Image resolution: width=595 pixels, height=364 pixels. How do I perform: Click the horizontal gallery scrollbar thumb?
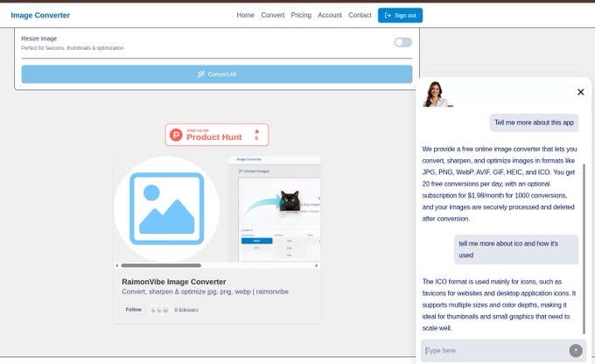click(x=161, y=266)
